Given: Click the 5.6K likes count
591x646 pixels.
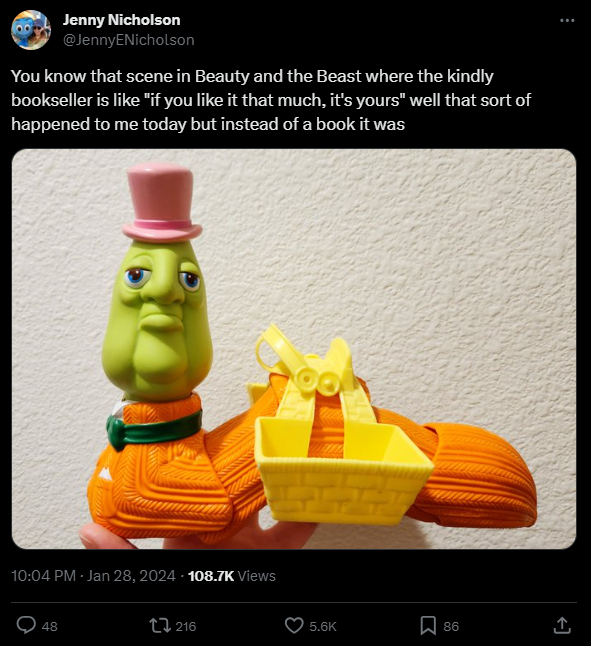Looking at the screenshot, I should click(x=323, y=626).
